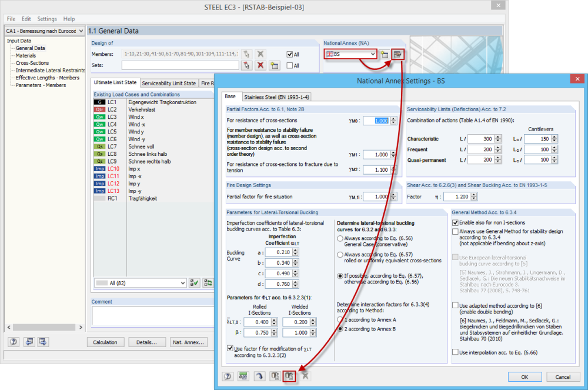Select 1 according to Annex A method

340,320
